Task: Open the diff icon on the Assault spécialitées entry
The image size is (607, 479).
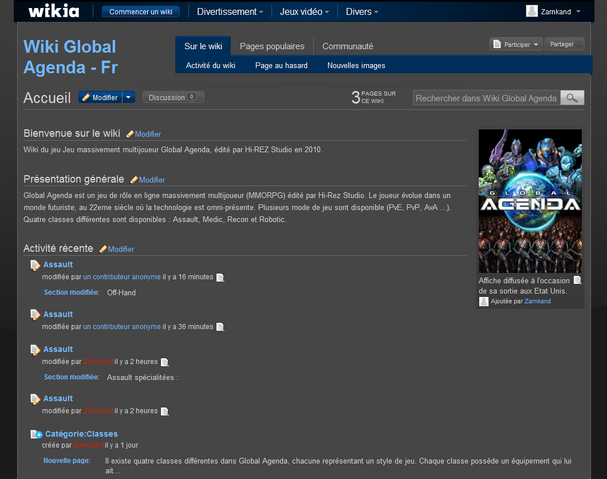Action: (x=165, y=362)
